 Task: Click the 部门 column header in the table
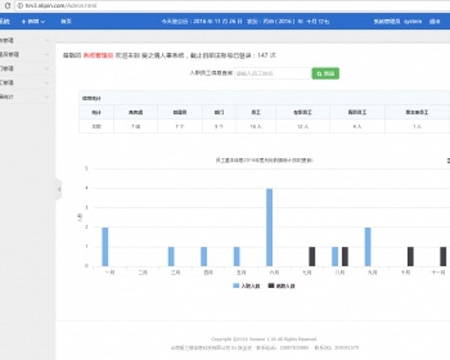coord(219,112)
